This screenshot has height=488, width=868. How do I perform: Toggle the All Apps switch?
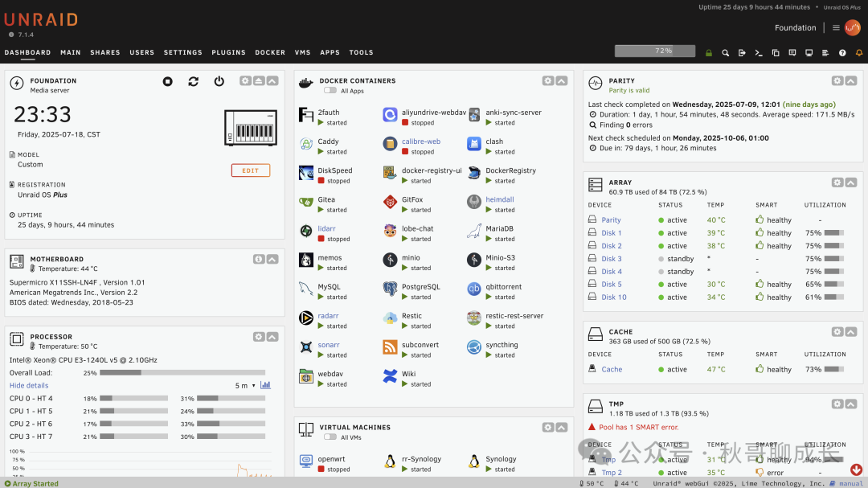click(330, 90)
